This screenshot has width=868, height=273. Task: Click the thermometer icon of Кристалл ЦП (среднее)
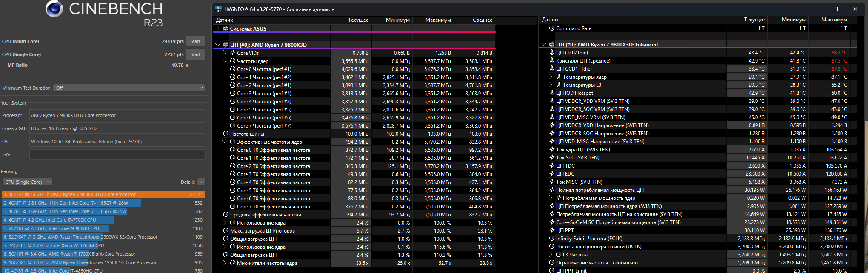coord(552,61)
